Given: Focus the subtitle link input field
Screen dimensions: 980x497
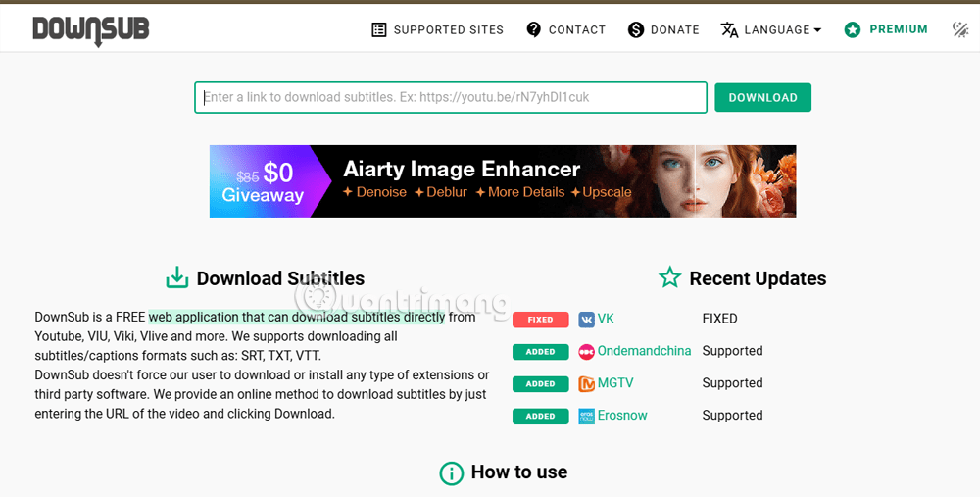Looking at the screenshot, I should pos(451,97).
